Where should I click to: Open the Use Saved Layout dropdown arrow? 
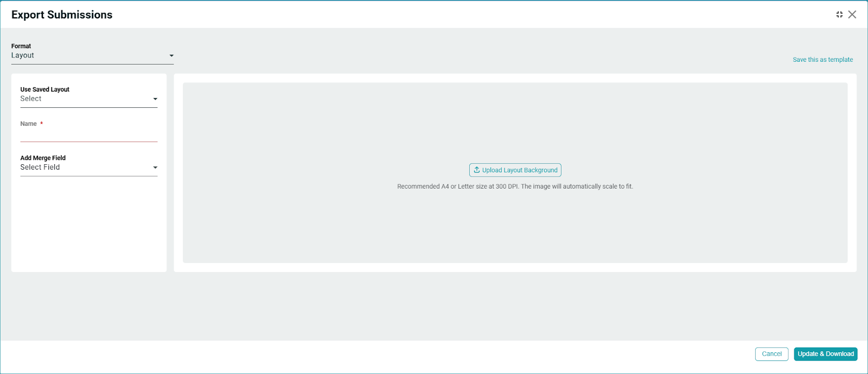[155, 99]
